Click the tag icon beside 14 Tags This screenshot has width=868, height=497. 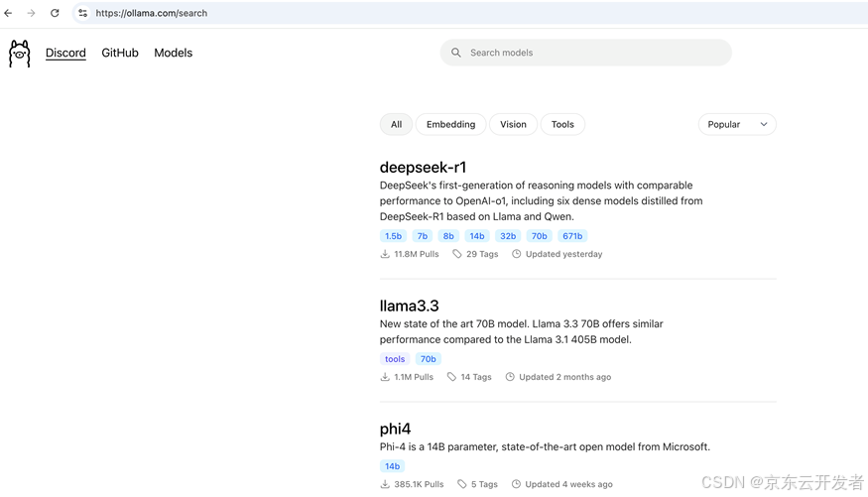click(451, 377)
